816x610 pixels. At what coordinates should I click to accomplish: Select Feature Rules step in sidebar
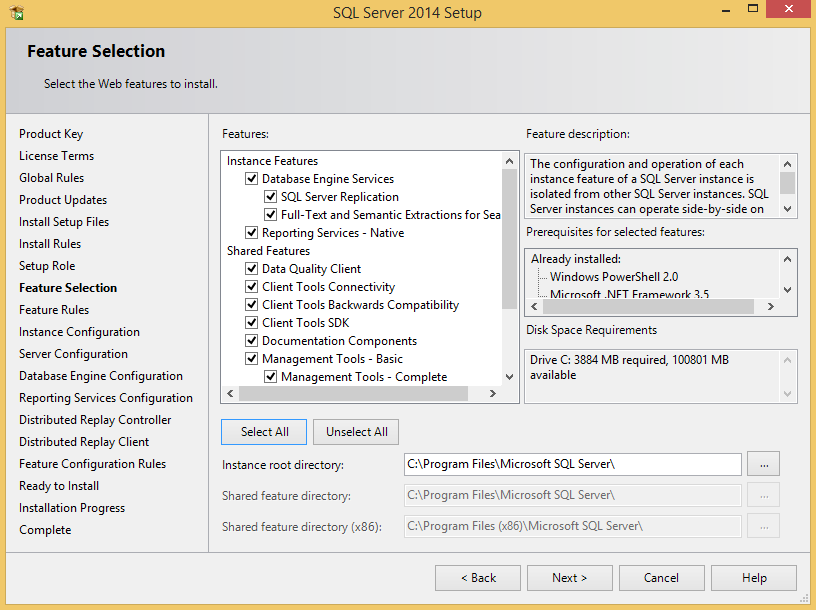(x=54, y=310)
